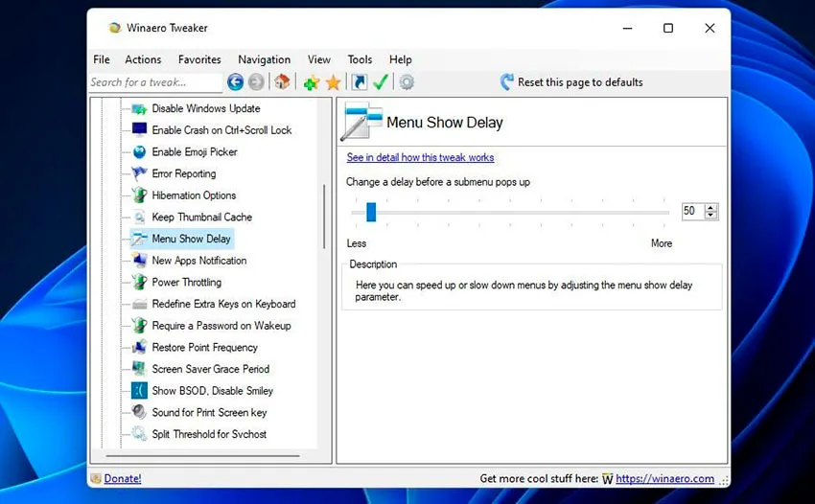
Task: Click the create shortcut arrow icon
Action: click(360, 82)
